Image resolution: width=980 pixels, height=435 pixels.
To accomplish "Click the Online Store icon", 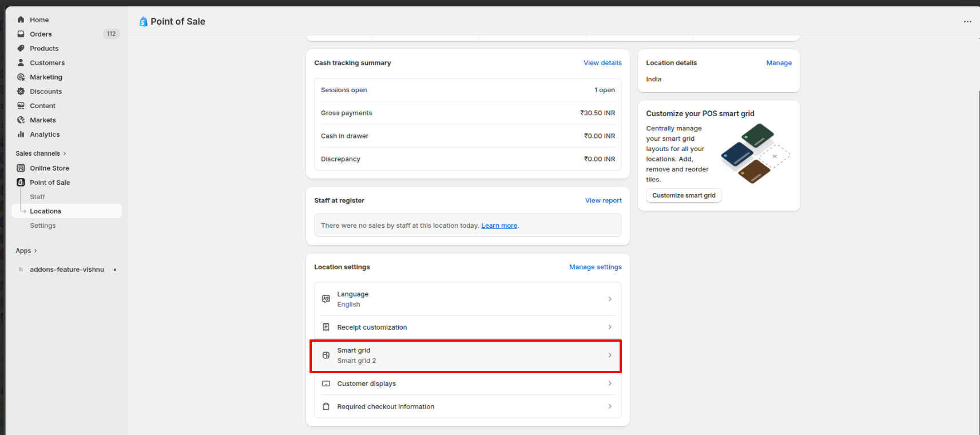I will [x=21, y=168].
